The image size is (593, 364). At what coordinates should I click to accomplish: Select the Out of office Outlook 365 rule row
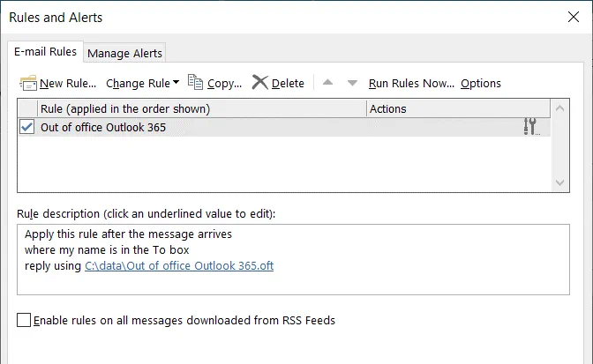click(x=203, y=127)
